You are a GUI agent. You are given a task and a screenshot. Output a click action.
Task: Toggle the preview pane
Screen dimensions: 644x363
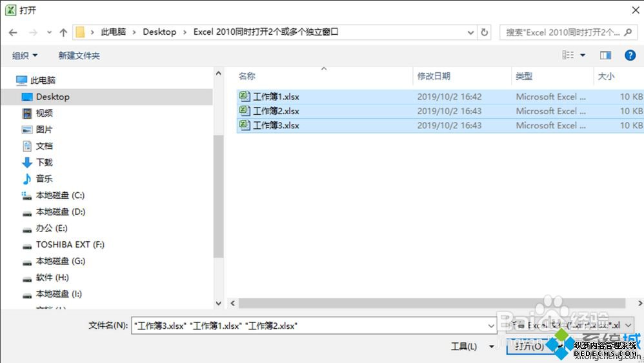coord(605,55)
